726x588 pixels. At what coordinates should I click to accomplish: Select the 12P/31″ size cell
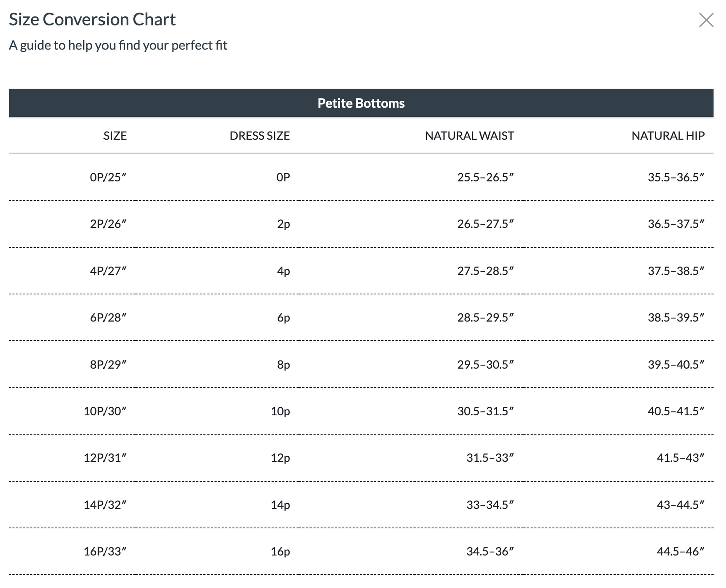click(x=105, y=457)
